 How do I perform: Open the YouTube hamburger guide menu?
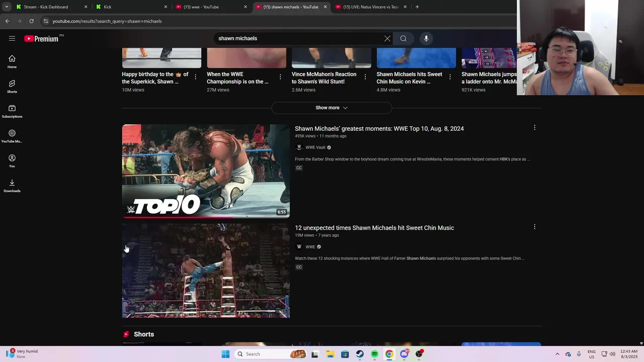pyautogui.click(x=12, y=38)
